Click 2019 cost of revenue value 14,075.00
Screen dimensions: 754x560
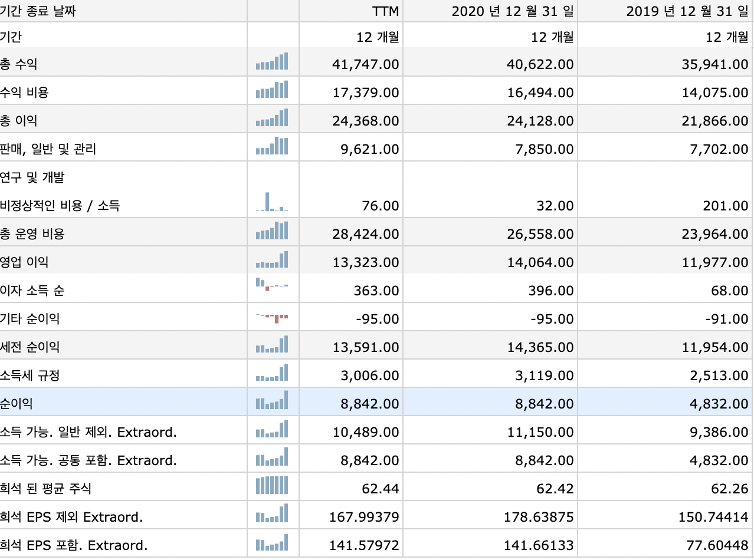(x=715, y=93)
